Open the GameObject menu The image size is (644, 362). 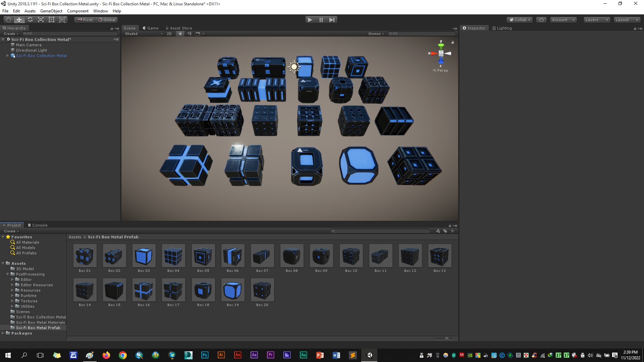[51, 11]
